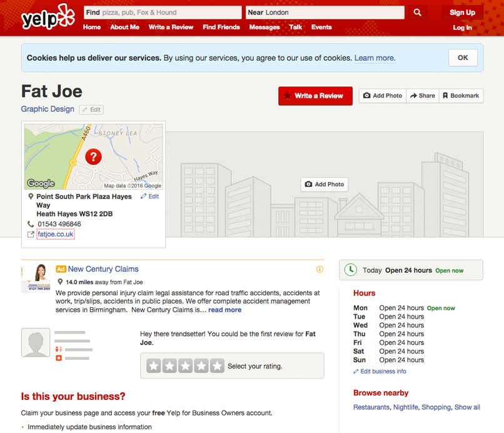This screenshot has height=433, width=504.
Task: Click Edit business info link
Action: (x=380, y=371)
